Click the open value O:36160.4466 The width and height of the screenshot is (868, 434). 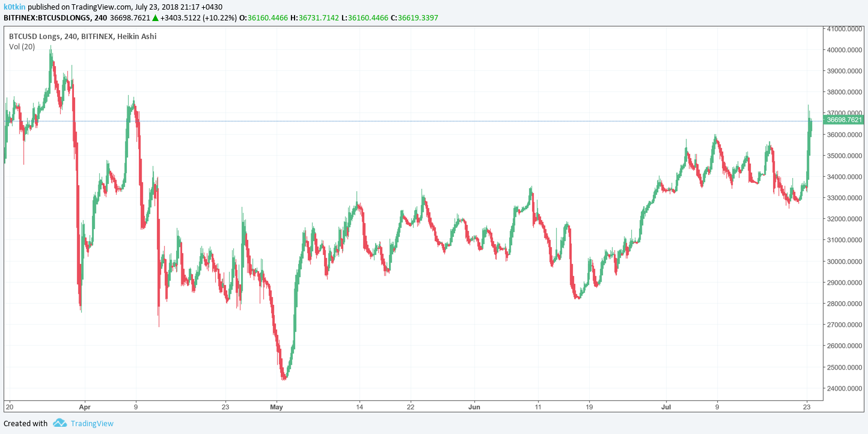264,18
